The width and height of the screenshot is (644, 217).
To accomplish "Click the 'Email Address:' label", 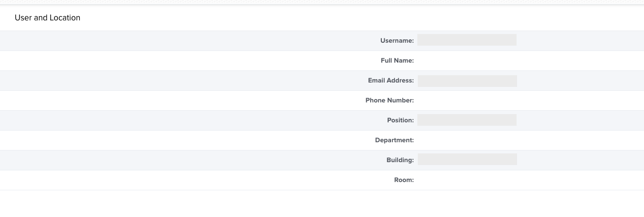I will tap(391, 81).
